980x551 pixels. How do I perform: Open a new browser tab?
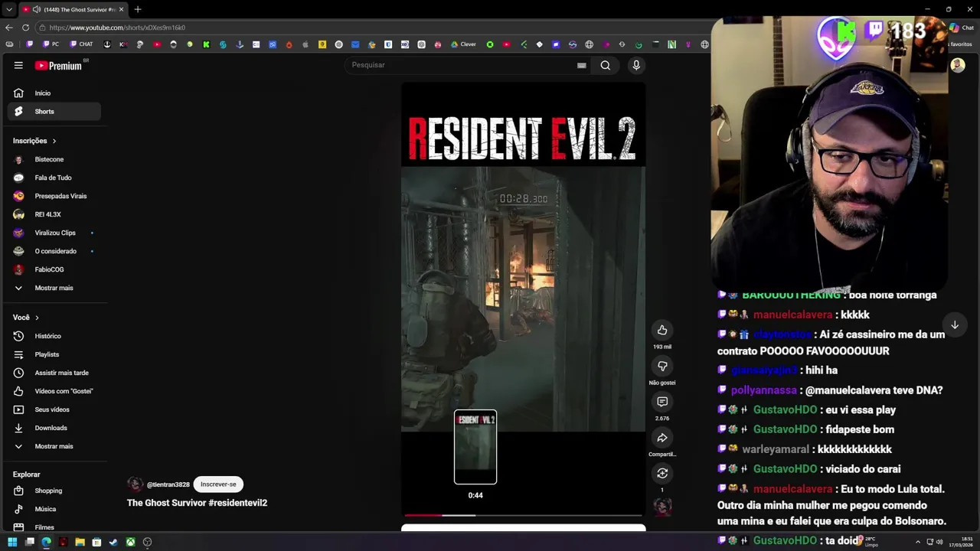click(x=138, y=9)
